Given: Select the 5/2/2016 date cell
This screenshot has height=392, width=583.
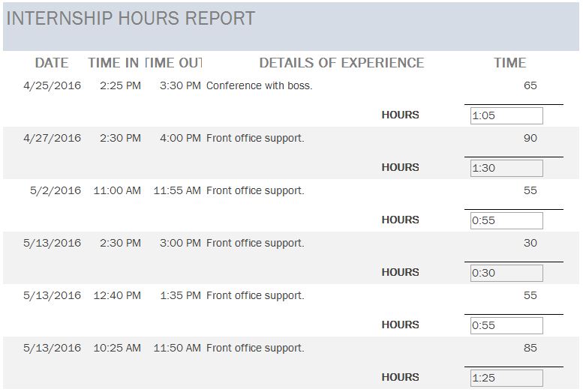Looking at the screenshot, I should click(x=56, y=190).
